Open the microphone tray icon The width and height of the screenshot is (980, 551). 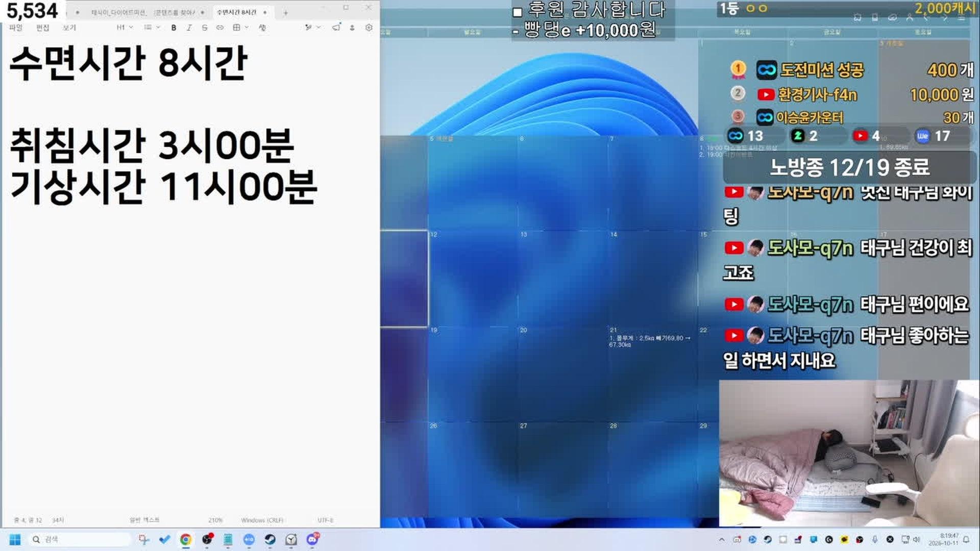(875, 539)
